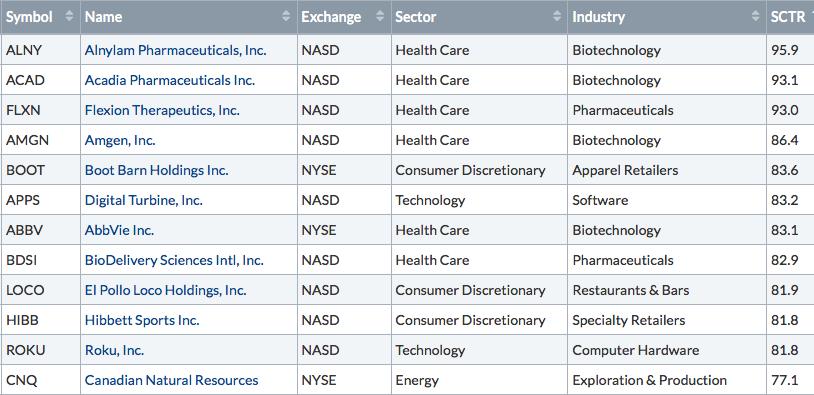Open Boot Barn Holdings Inc. link

coord(156,171)
